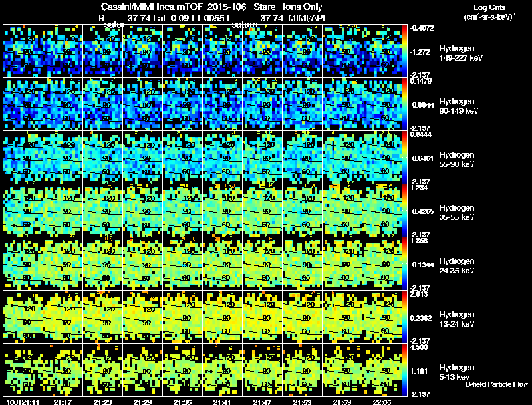The image size is (532, 405).
Task: Click the '2.613' scale value
Action: pyautogui.click(x=419, y=294)
